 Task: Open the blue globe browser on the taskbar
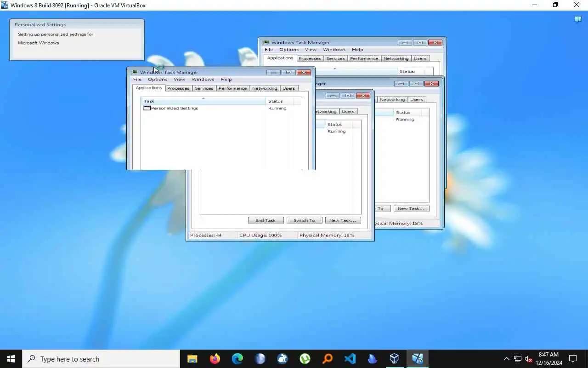tap(260, 359)
